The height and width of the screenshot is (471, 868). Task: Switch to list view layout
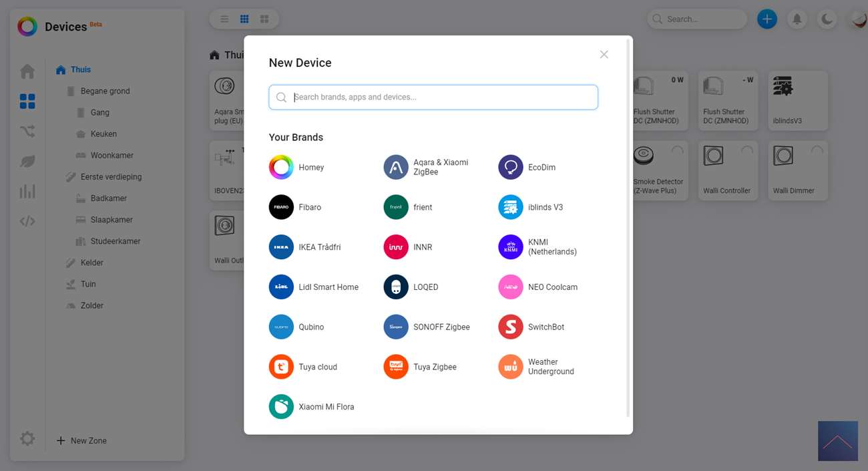(224, 19)
